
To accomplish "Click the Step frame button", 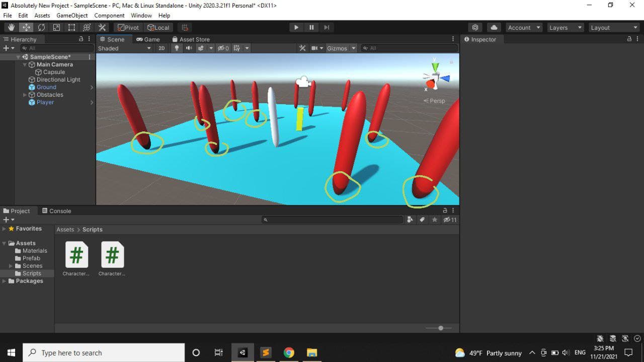I will point(327,28).
